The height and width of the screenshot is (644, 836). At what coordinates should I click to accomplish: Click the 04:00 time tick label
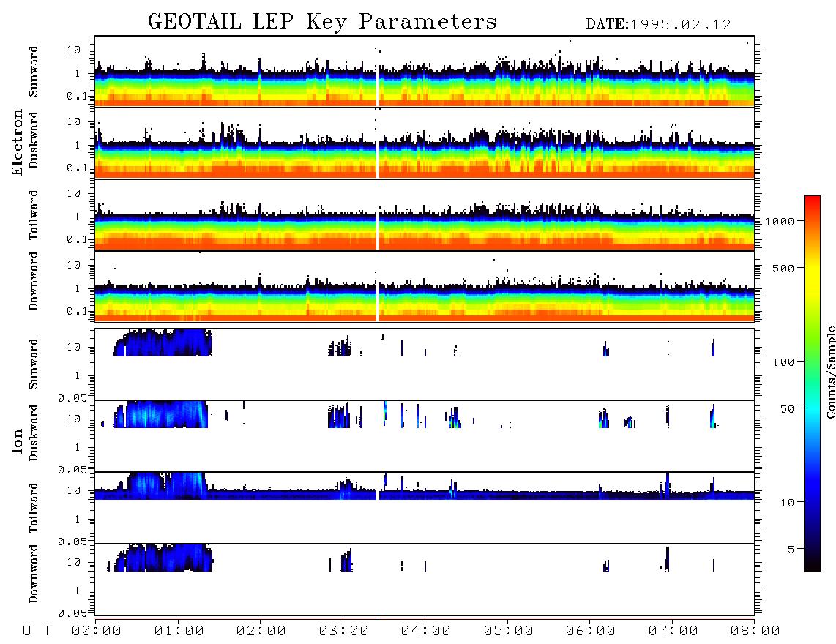[x=426, y=631]
